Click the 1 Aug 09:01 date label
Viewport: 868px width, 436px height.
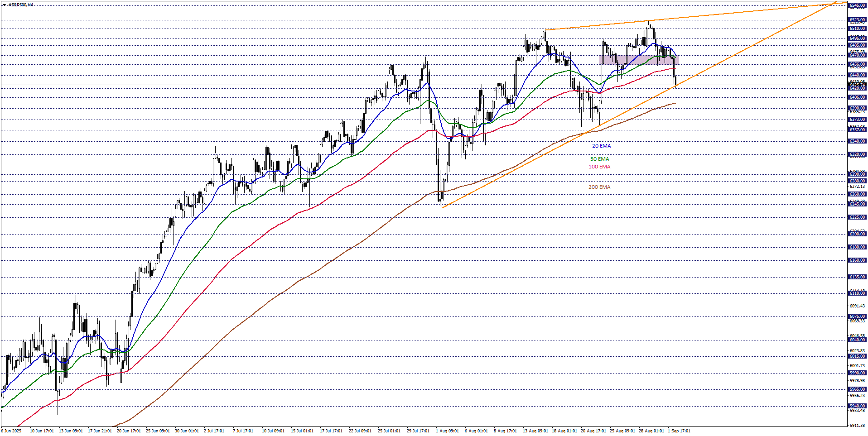[447, 431]
